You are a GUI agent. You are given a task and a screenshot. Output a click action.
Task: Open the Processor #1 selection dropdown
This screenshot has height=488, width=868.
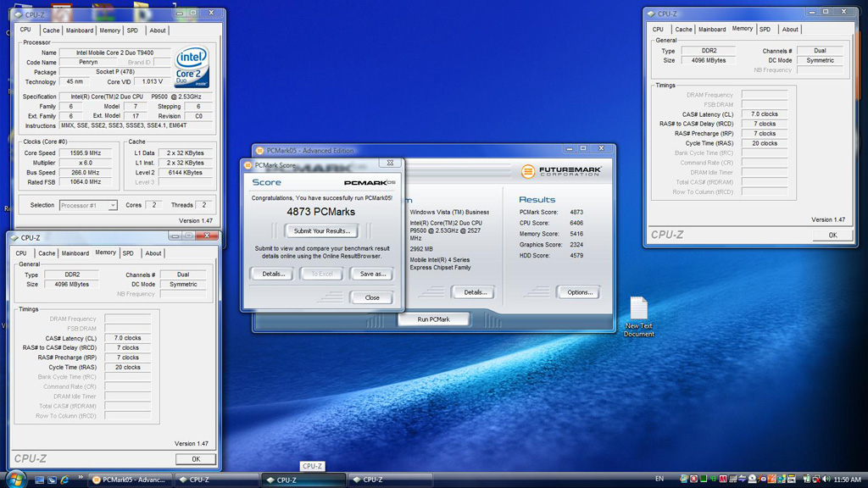[x=88, y=205]
